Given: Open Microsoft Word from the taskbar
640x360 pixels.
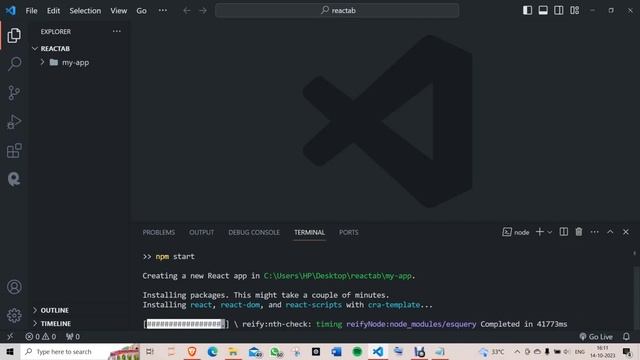Looking at the screenshot, I should pos(336,351).
